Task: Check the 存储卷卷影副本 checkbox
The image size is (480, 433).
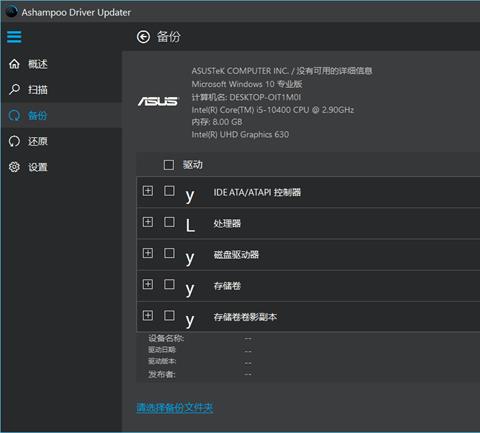Action: click(169, 315)
